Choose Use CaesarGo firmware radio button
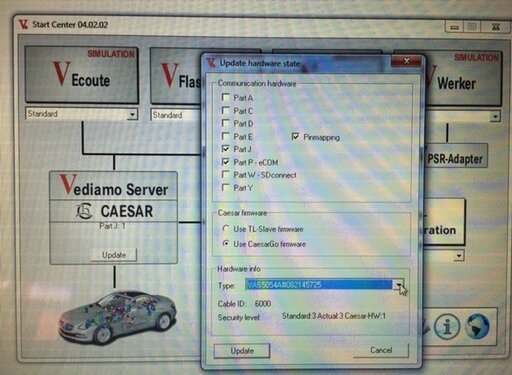The width and height of the screenshot is (512, 375). click(226, 244)
